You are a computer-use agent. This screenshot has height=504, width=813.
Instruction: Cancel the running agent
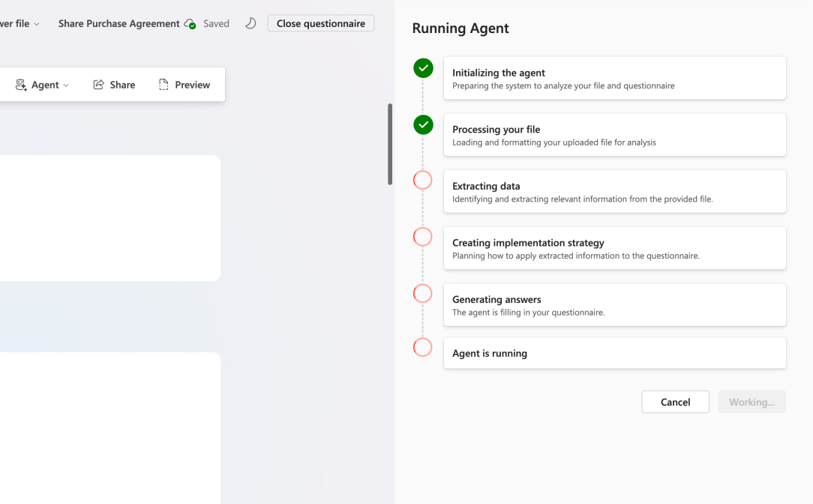coord(675,402)
